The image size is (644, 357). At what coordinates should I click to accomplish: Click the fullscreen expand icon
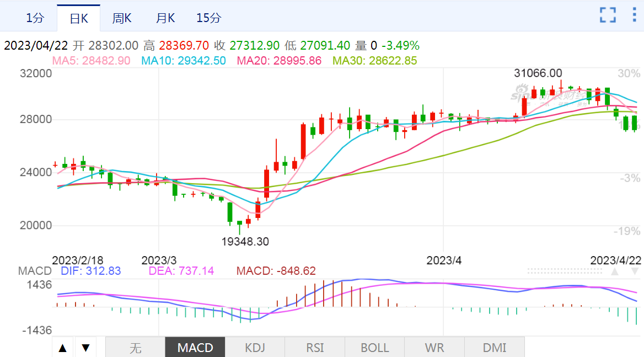coord(608,15)
